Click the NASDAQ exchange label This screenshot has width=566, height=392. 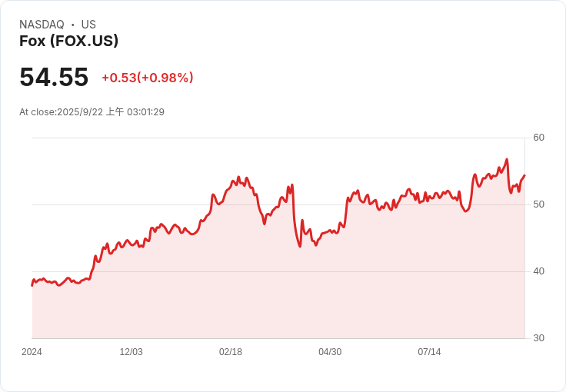[42, 25]
